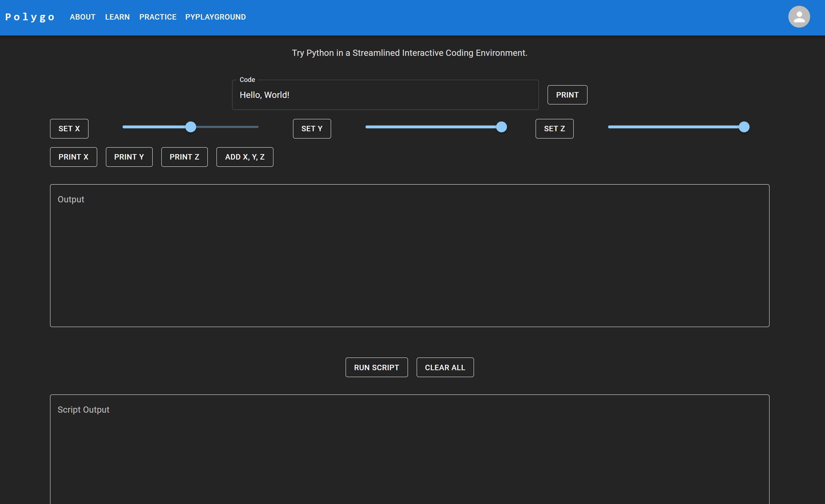Click the Z slider handle
Viewport: 825px width, 504px height.
point(744,127)
